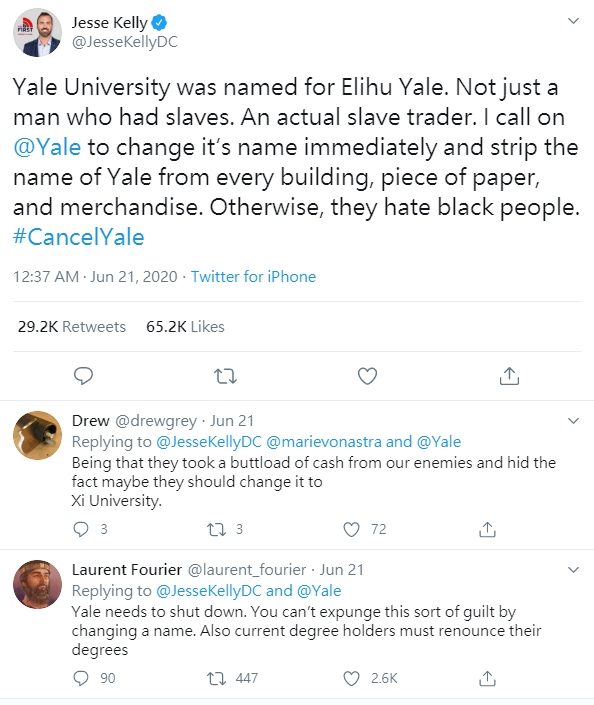This screenshot has height=705, width=594.
Task: Expand the options chevron on Drew's reply
Action: [573, 421]
